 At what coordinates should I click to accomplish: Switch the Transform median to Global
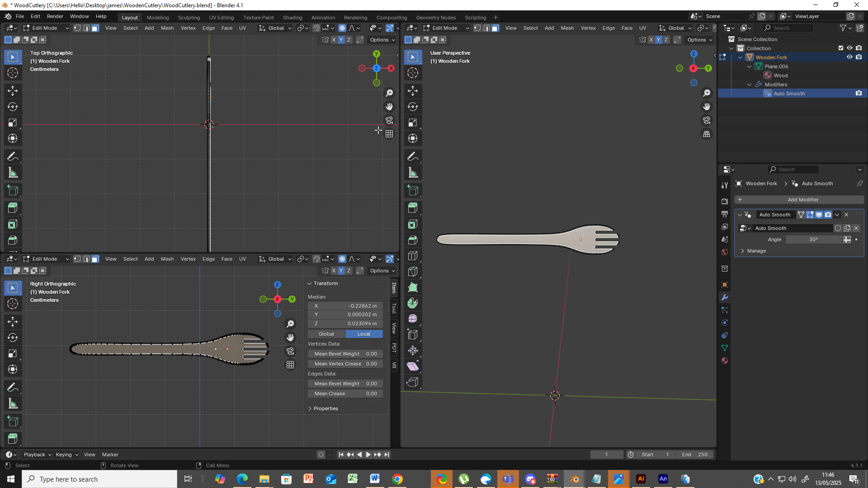[326, 334]
